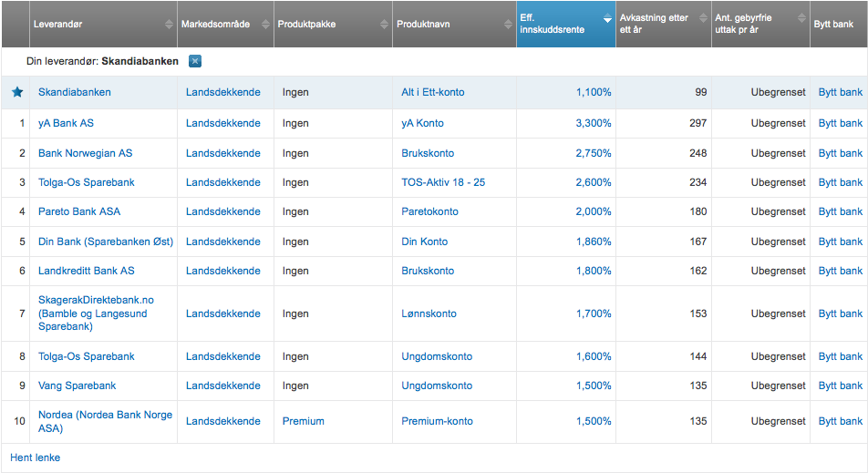This screenshot has height=473, width=868.
Task: Click Ingen in the Landkreditt Bank row
Action: coord(295,271)
